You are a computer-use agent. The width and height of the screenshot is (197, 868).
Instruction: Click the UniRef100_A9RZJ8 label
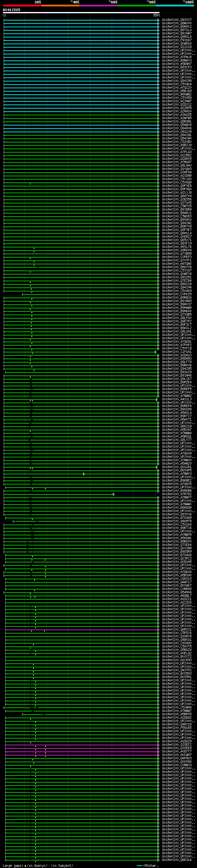pos(176,145)
